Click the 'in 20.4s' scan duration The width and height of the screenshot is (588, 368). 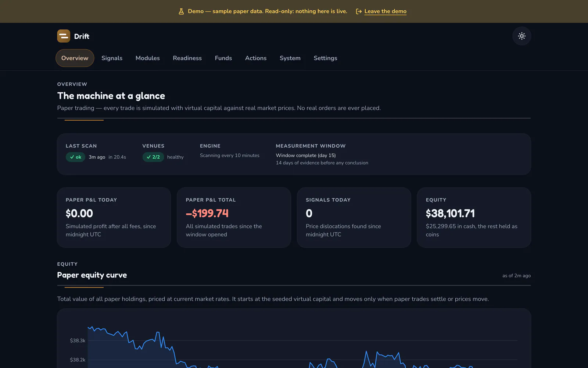tap(117, 157)
